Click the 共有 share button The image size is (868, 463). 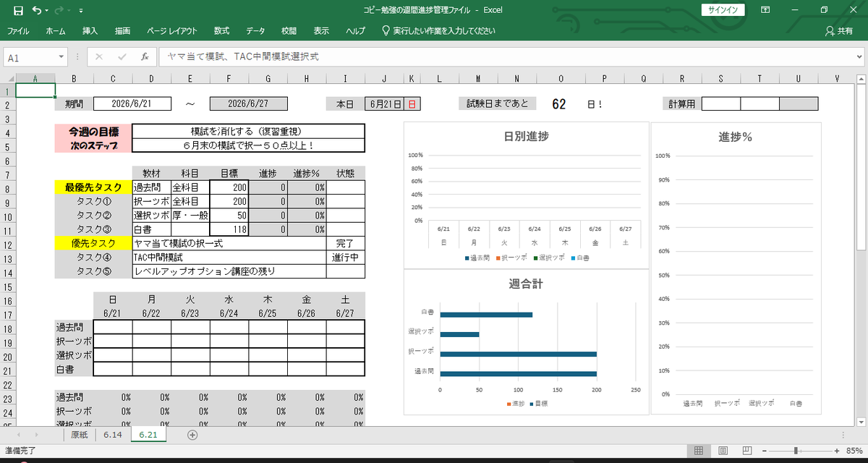pyautogui.click(x=839, y=31)
